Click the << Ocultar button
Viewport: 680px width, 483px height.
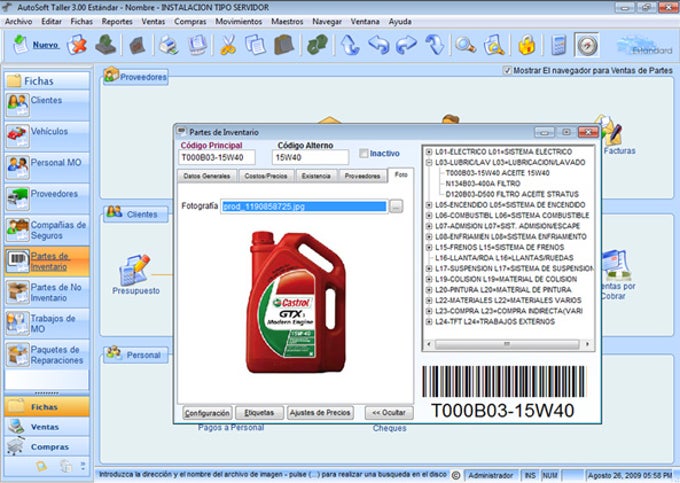[389, 413]
